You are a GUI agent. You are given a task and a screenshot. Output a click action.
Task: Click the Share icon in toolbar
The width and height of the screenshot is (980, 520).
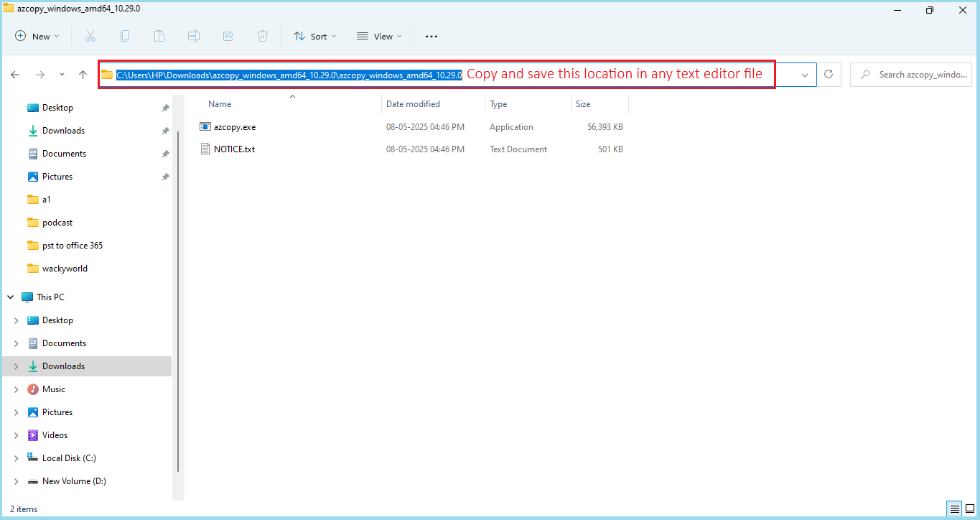coord(228,36)
